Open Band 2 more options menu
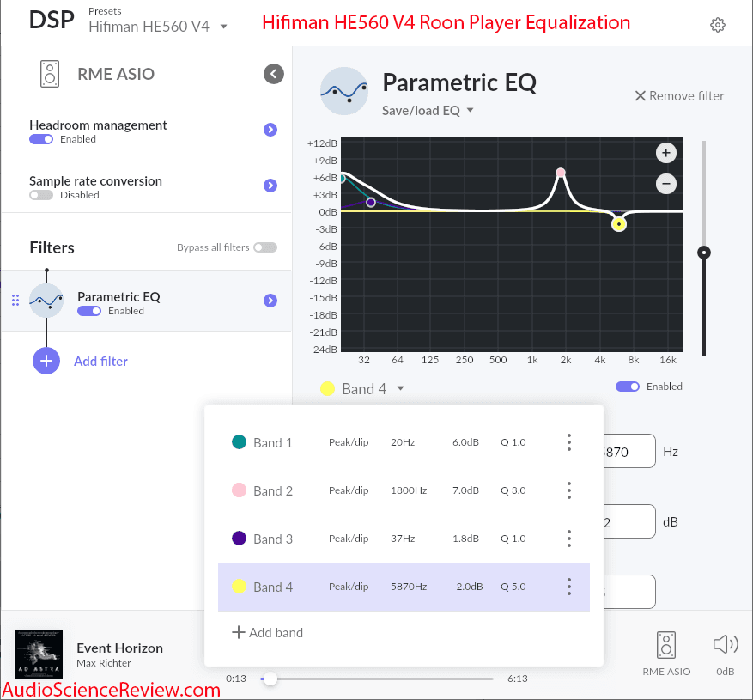Viewport: 753px width, 700px height. pyautogui.click(x=569, y=490)
